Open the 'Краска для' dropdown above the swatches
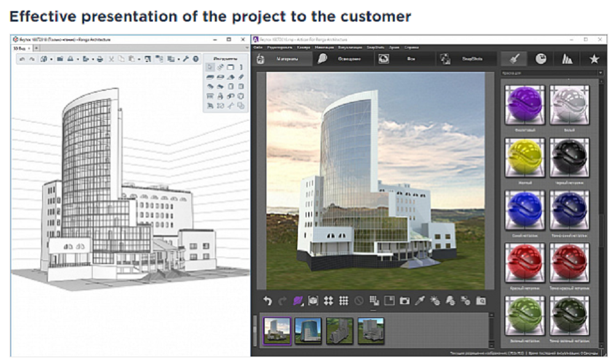The image size is (614, 364). point(600,72)
